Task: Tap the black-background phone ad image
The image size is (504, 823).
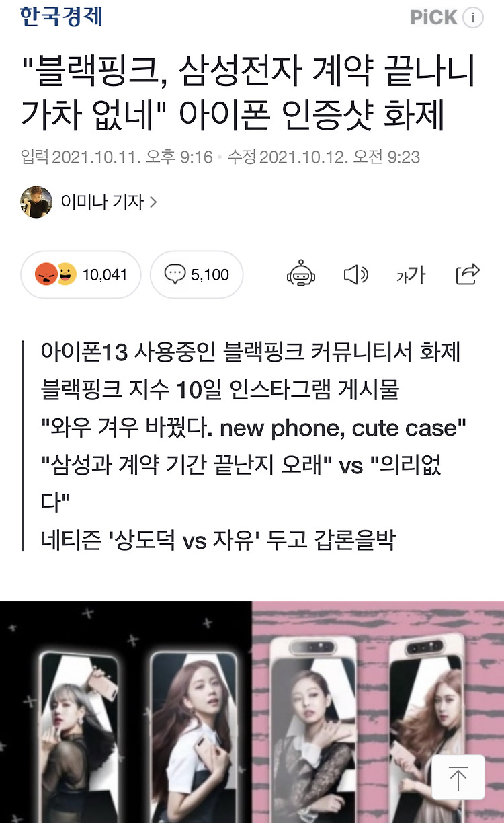Action: [x=126, y=712]
